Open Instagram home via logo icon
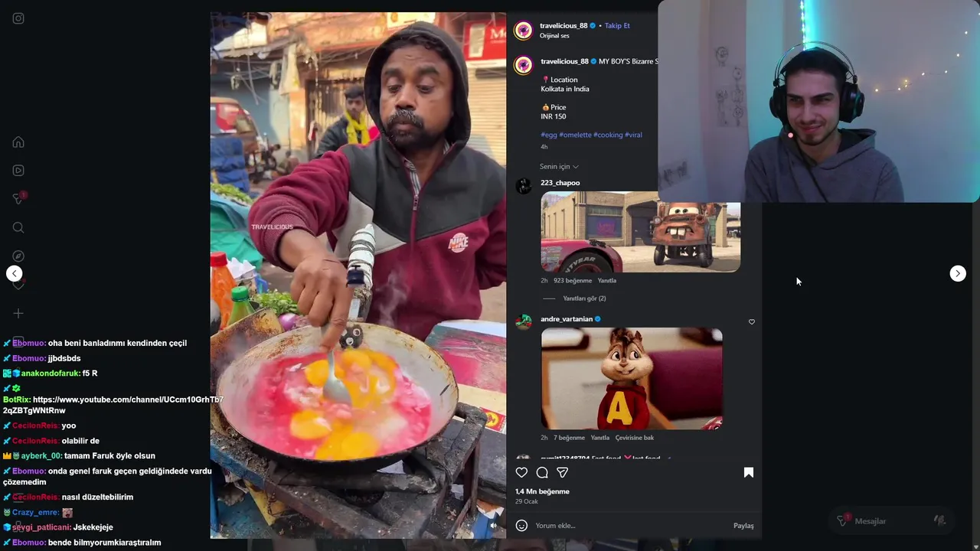980x551 pixels. 18,18
